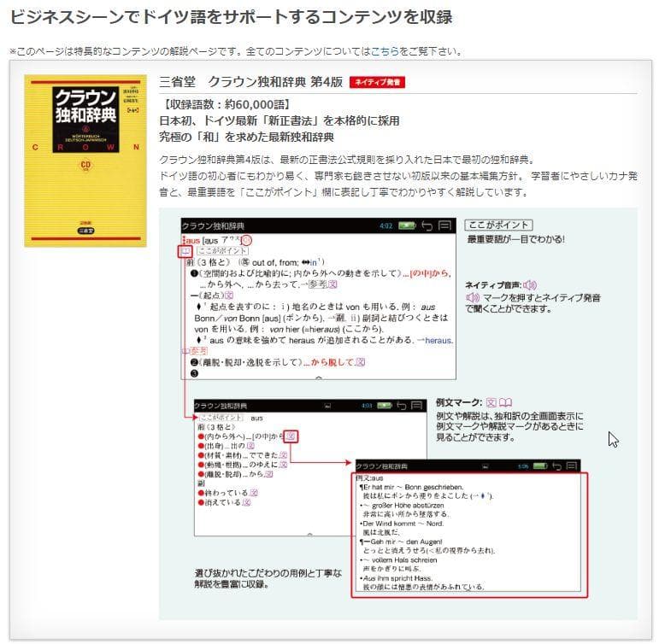The height and width of the screenshot is (644, 665).
Task: Open the こちら link for all contents
Action: click(x=385, y=52)
